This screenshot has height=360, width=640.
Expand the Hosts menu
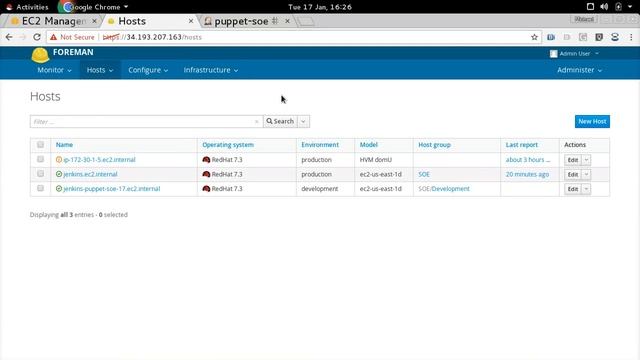[x=100, y=70]
